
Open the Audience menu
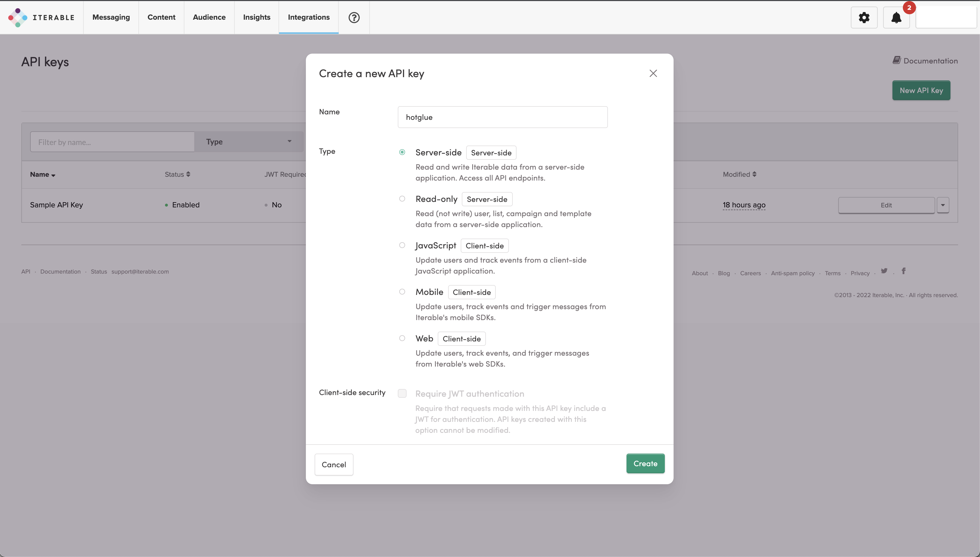(x=209, y=18)
